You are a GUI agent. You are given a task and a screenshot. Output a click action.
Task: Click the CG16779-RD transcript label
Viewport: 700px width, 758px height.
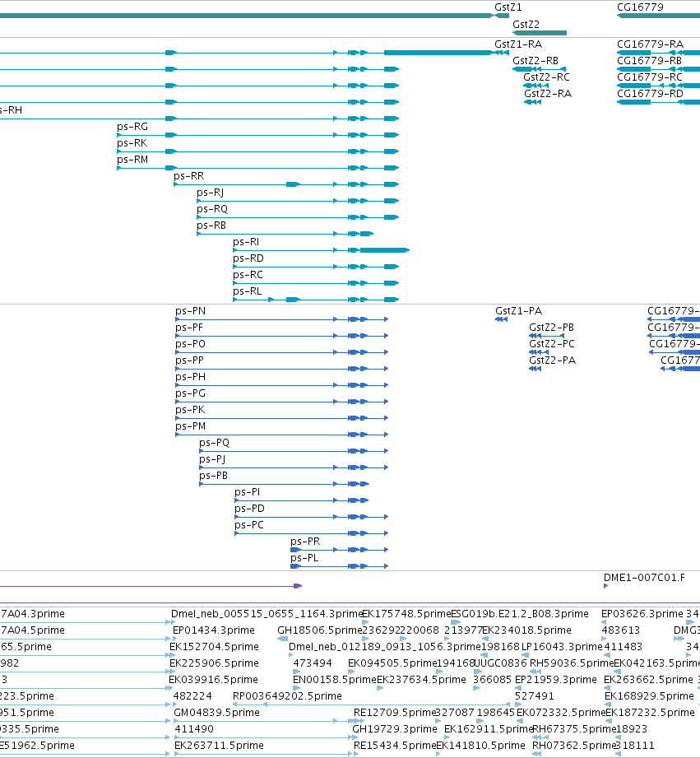650,94
